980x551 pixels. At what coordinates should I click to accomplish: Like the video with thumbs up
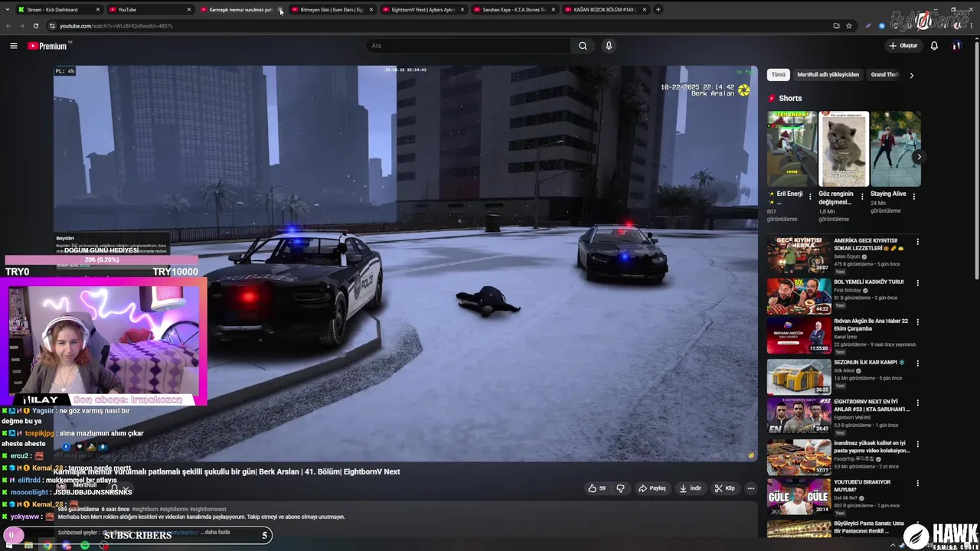596,488
